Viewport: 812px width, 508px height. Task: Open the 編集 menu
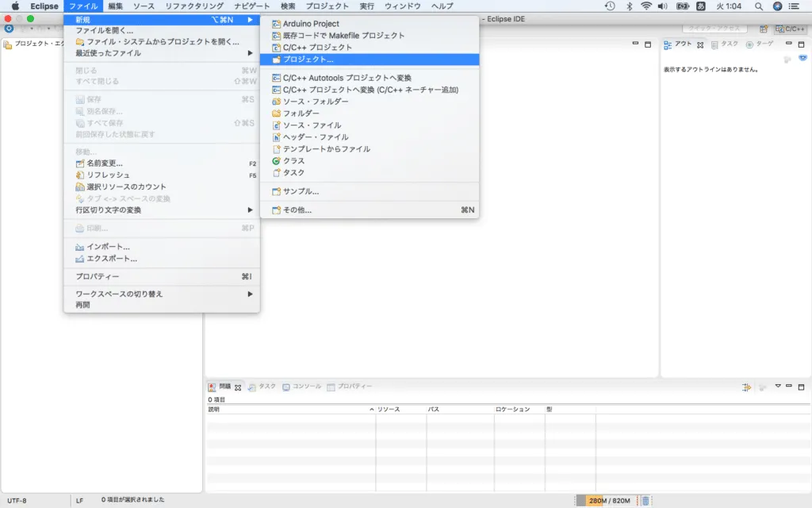(116, 6)
